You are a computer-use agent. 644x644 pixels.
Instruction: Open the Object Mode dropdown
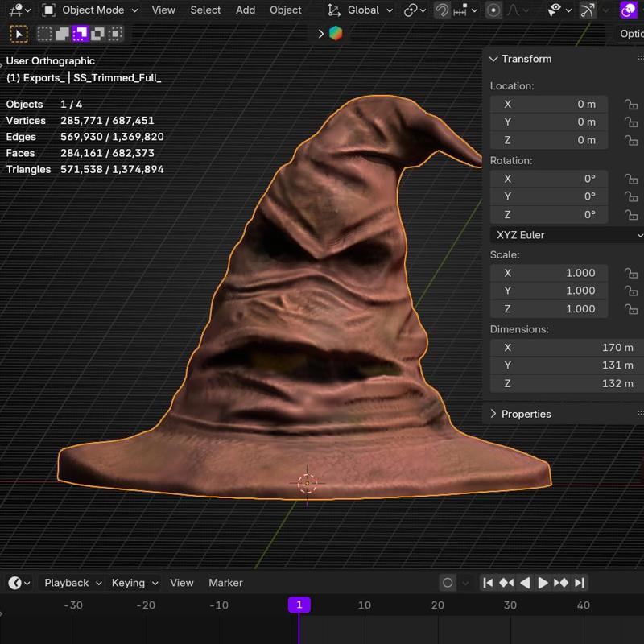[x=91, y=10]
